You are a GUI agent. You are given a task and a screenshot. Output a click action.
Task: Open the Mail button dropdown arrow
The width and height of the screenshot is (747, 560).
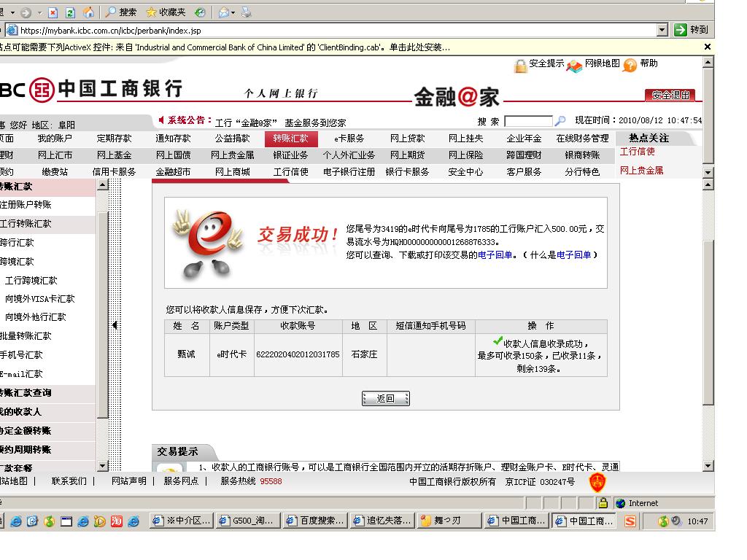click(x=233, y=12)
